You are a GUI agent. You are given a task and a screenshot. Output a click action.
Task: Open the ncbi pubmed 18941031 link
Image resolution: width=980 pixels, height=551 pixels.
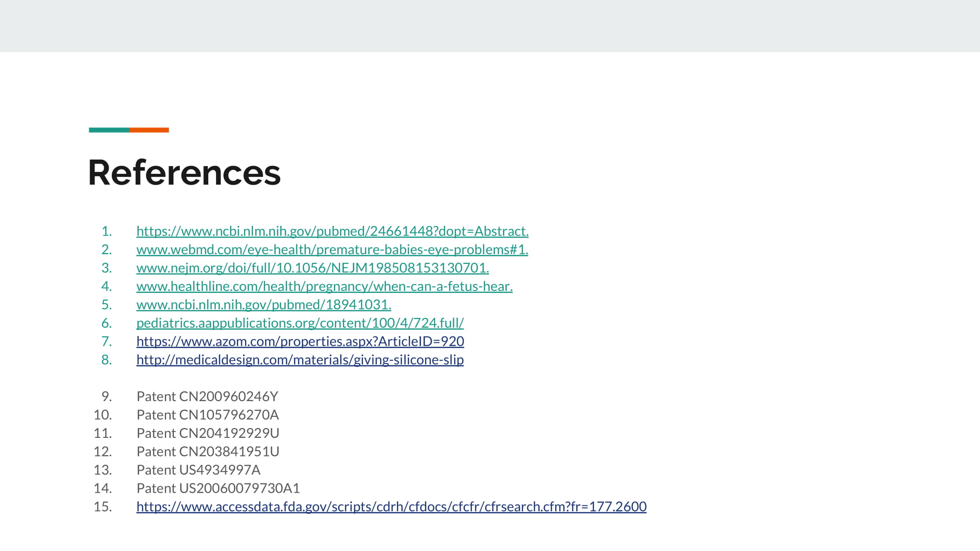(264, 305)
